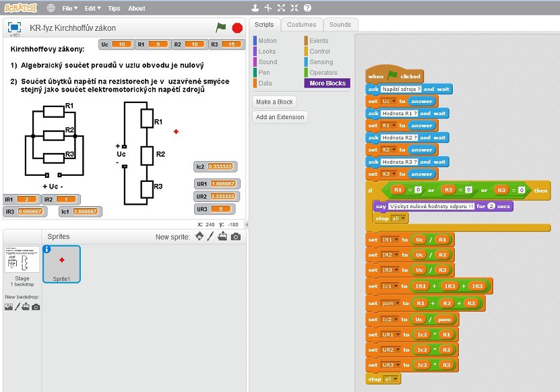
Task: Open the block help question-mark tool
Action: coord(307,8)
